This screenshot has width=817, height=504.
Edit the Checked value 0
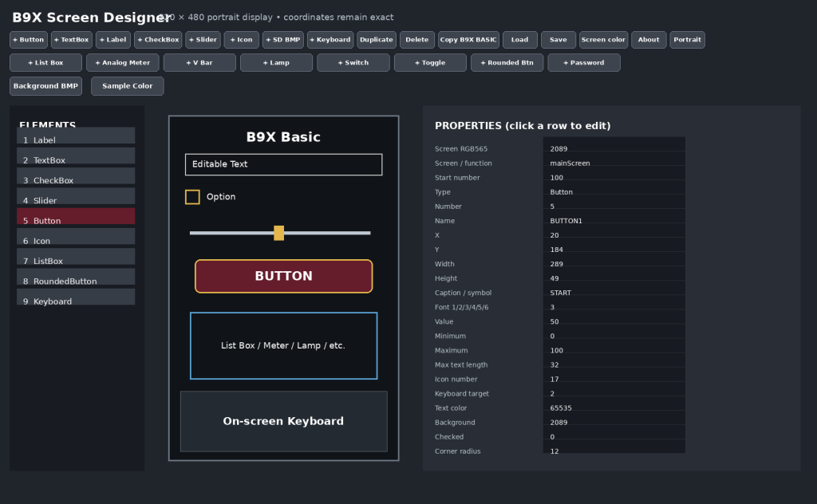[614, 433]
